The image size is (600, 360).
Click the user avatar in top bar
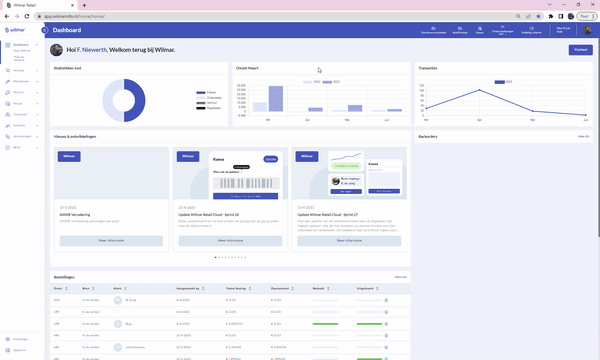tap(587, 30)
